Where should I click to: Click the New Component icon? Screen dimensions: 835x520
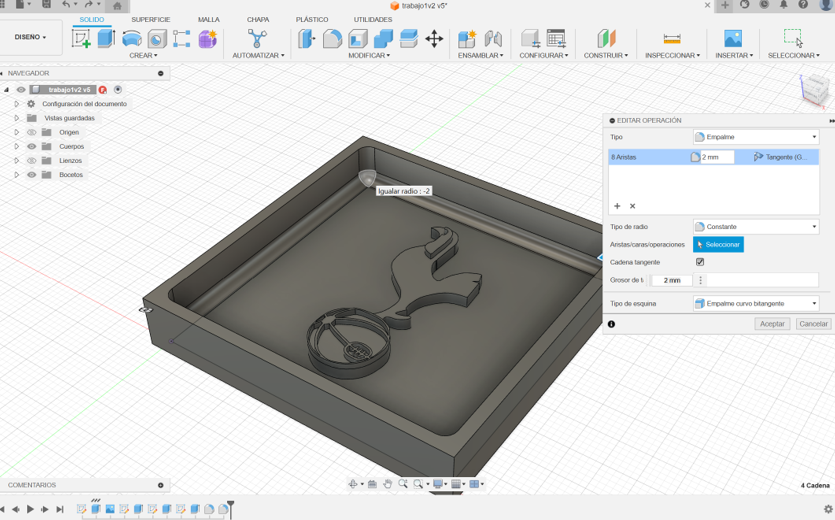467,39
